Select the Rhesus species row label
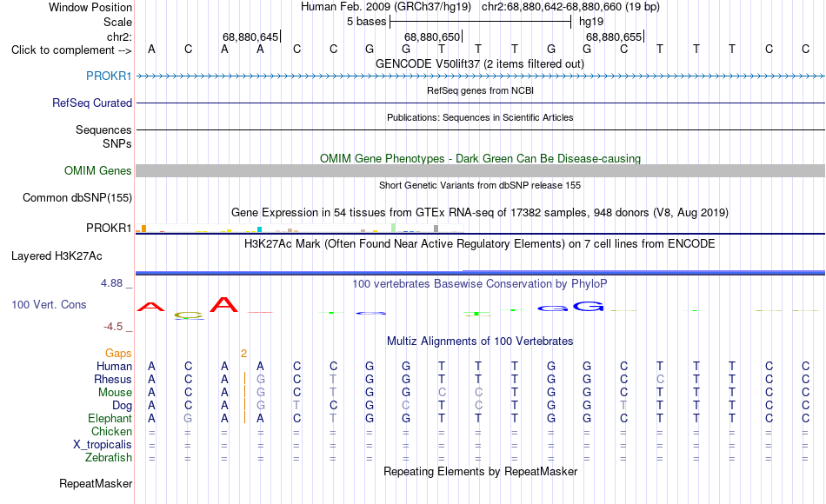The height and width of the screenshot is (504, 826). pos(113,379)
